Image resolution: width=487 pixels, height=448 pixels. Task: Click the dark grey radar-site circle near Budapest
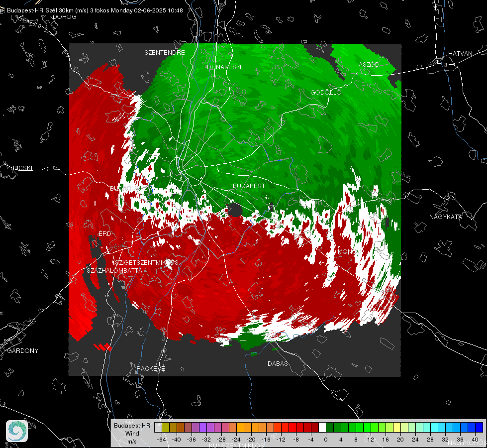[236, 210]
